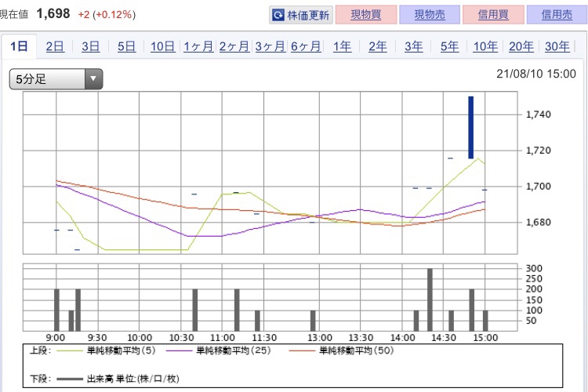
Task: Click the 1,740 price axis label
Action: (539, 114)
